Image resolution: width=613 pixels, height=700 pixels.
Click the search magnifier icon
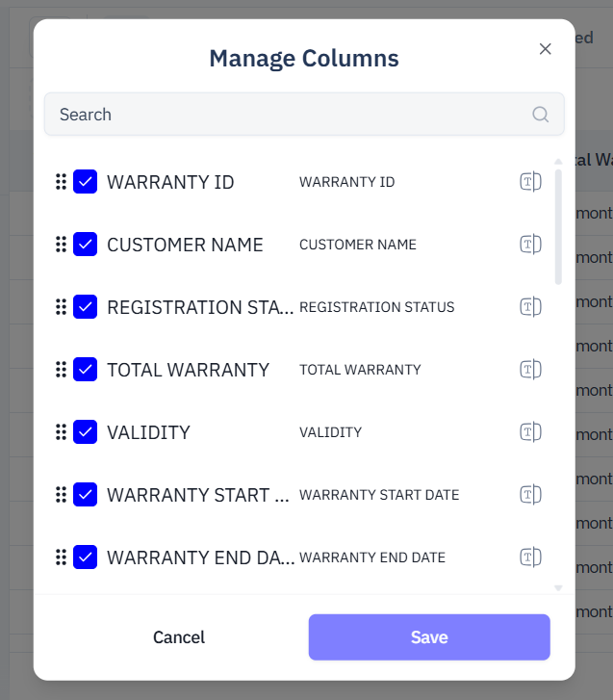[x=540, y=115]
